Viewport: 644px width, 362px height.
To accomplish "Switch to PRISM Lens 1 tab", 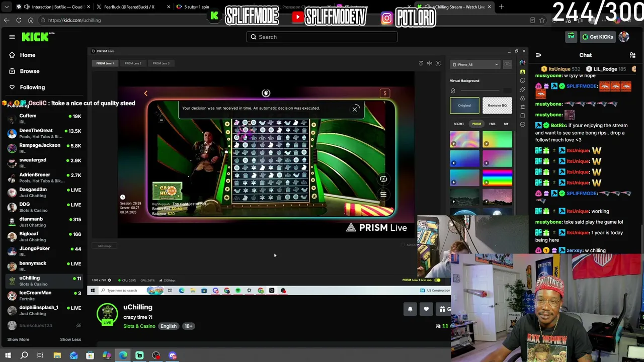I will [x=105, y=63].
